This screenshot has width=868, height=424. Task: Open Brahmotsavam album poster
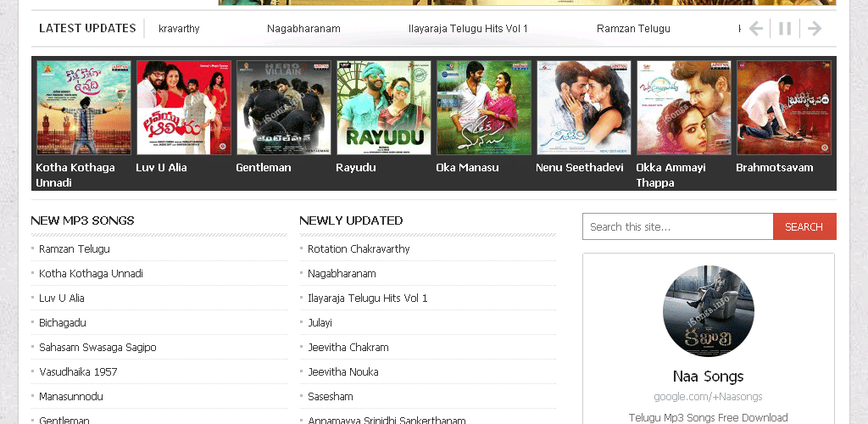(x=784, y=108)
